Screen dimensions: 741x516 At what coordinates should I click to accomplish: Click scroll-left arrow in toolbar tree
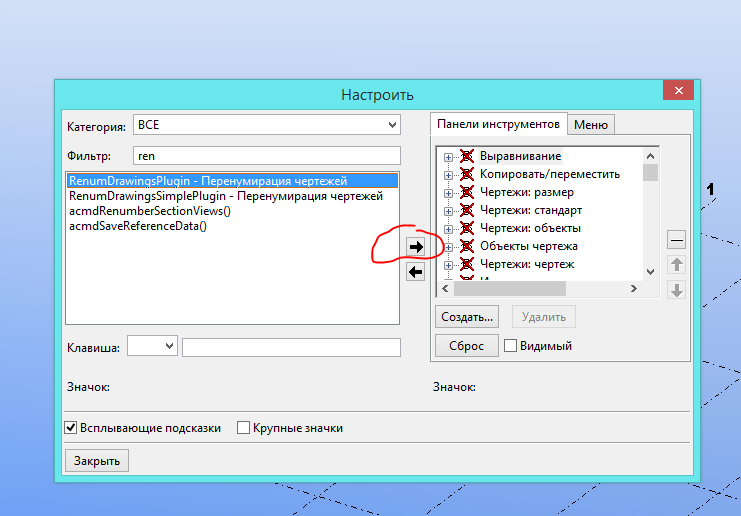pyautogui.click(x=445, y=288)
